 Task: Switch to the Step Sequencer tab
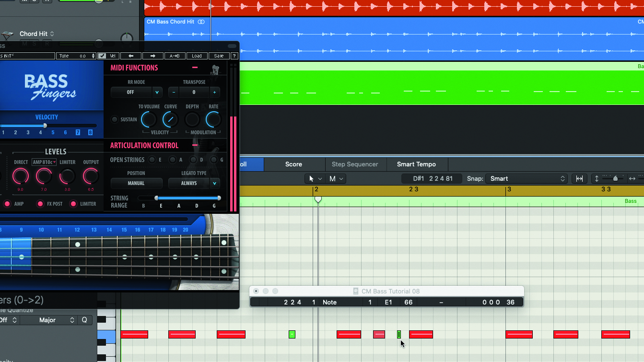tap(355, 164)
